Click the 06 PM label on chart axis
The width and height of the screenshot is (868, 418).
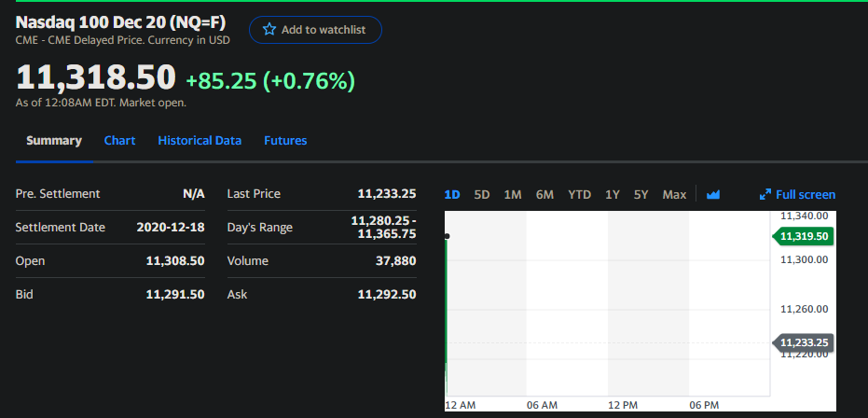tap(704, 405)
